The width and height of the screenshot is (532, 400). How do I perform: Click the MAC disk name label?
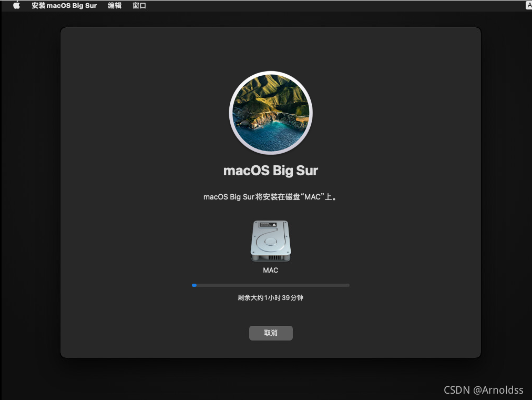[x=271, y=271]
